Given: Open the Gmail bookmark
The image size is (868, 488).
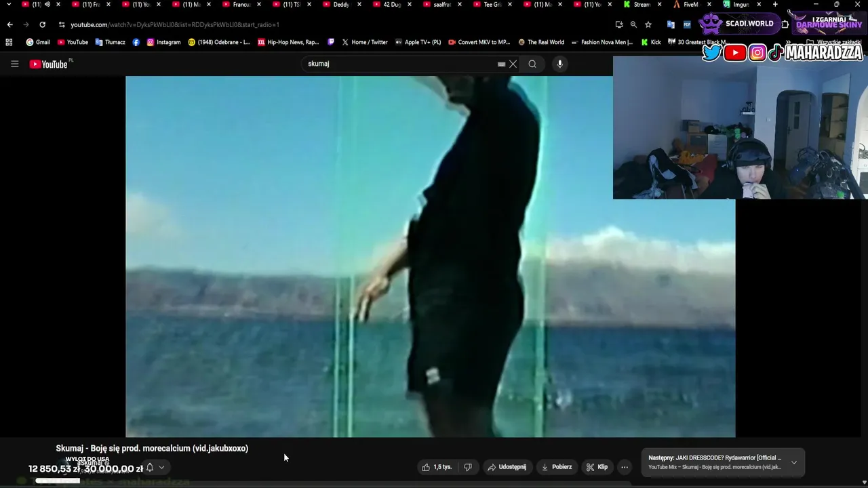Looking at the screenshot, I should 38,42.
